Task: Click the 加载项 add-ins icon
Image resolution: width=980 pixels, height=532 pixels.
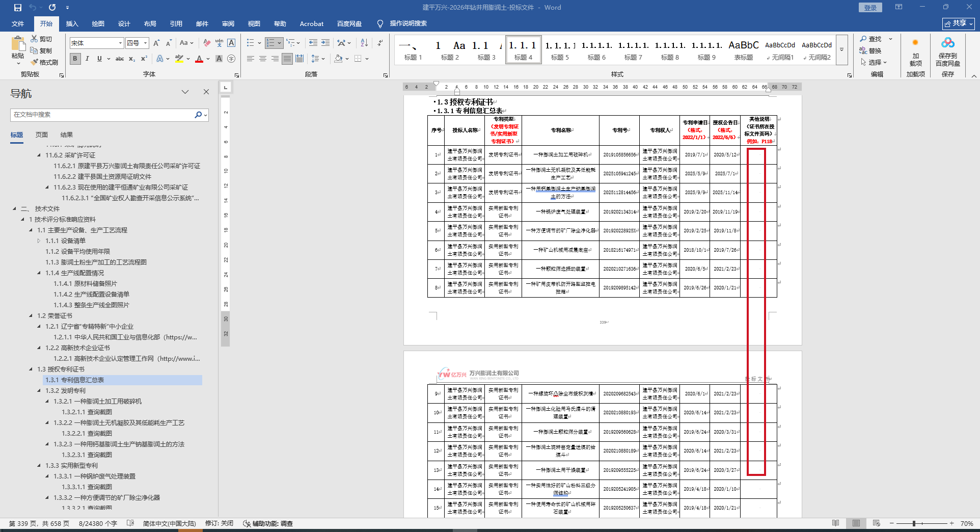Action: [x=915, y=52]
